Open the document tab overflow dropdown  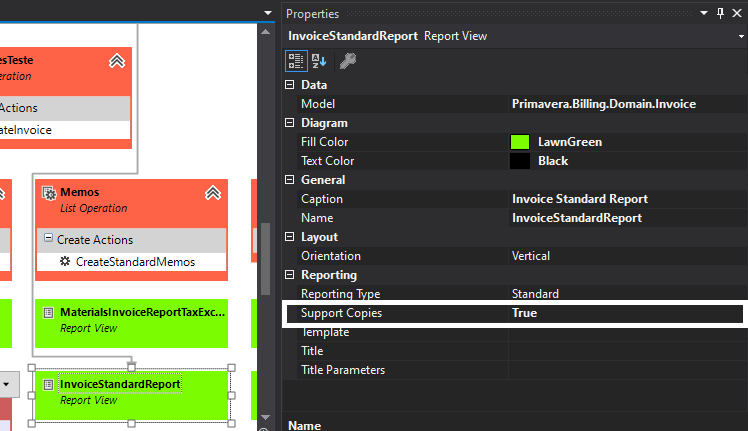[x=268, y=13]
